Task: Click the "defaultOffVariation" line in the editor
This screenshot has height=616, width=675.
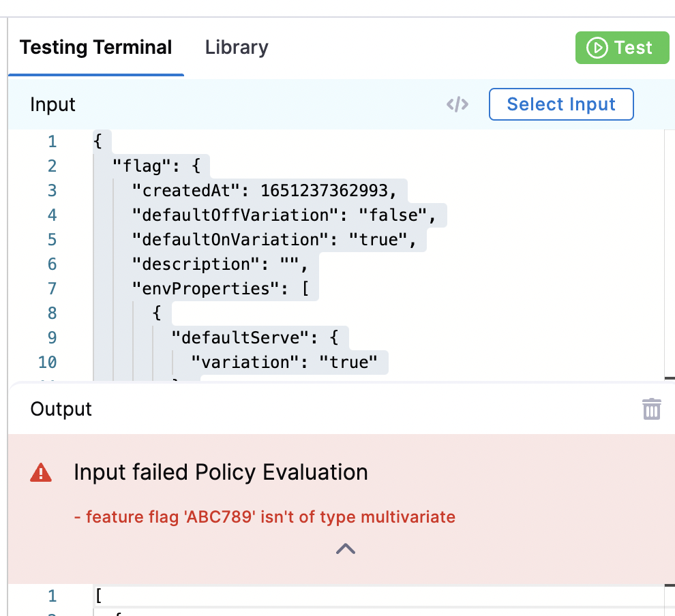Action: point(284,215)
